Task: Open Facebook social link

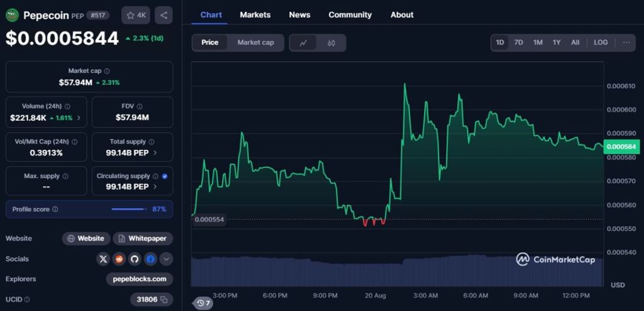Action: [x=151, y=259]
